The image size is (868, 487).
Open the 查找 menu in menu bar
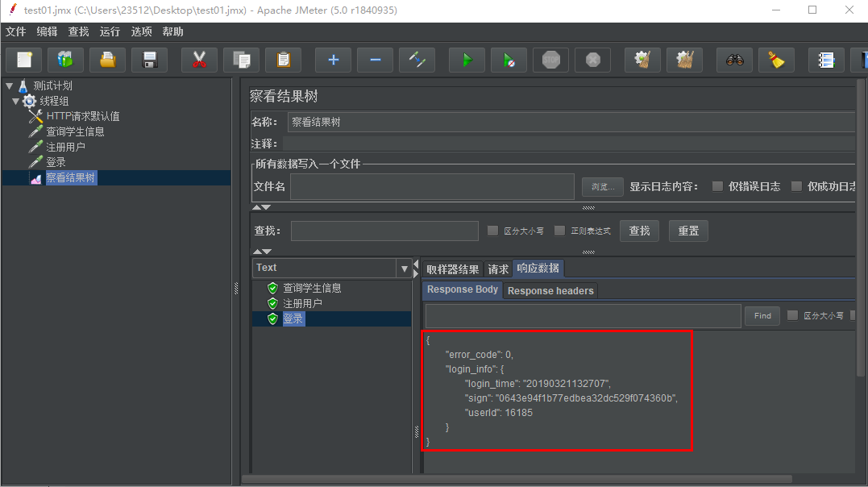pos(79,31)
